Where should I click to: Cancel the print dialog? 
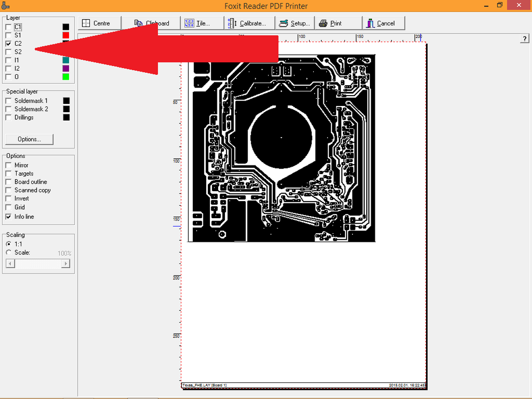click(384, 23)
